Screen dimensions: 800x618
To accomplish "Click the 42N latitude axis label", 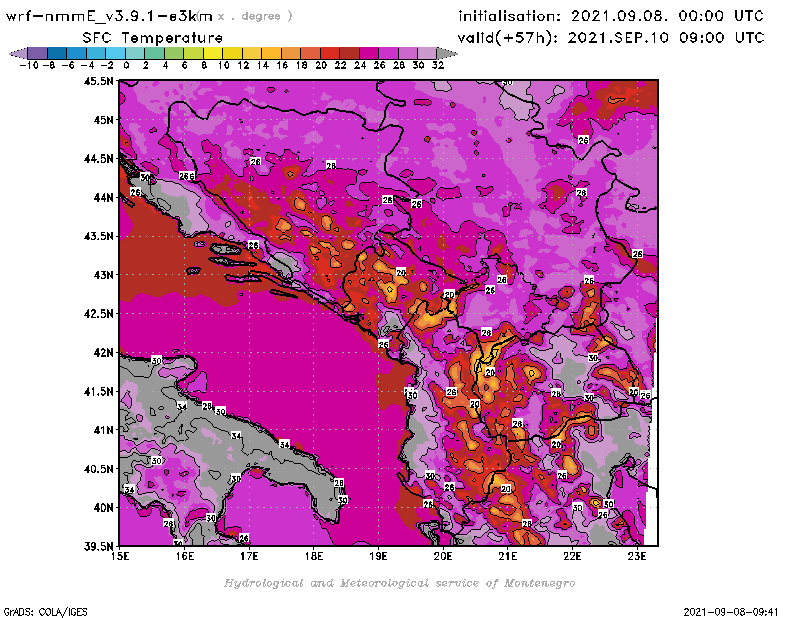I will coord(104,352).
